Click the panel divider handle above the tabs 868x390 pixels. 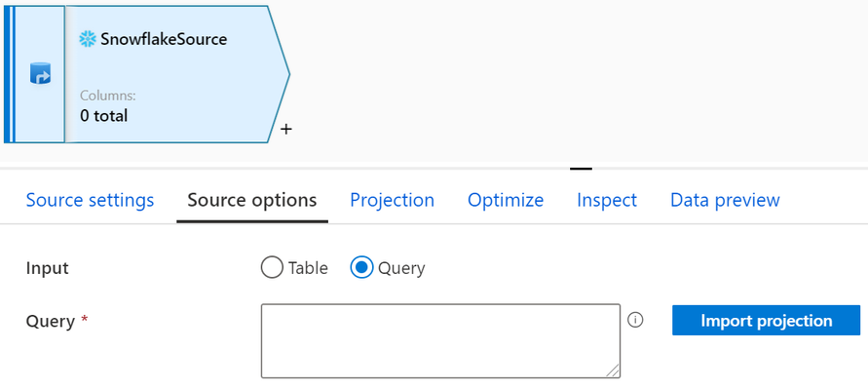(581, 169)
